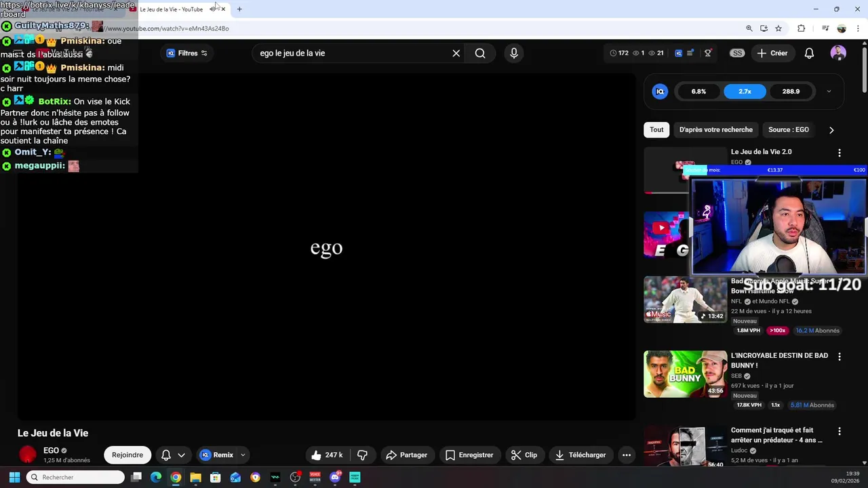The height and width of the screenshot is (488, 868).
Task: Bookmark page with the star icon
Action: point(778,28)
